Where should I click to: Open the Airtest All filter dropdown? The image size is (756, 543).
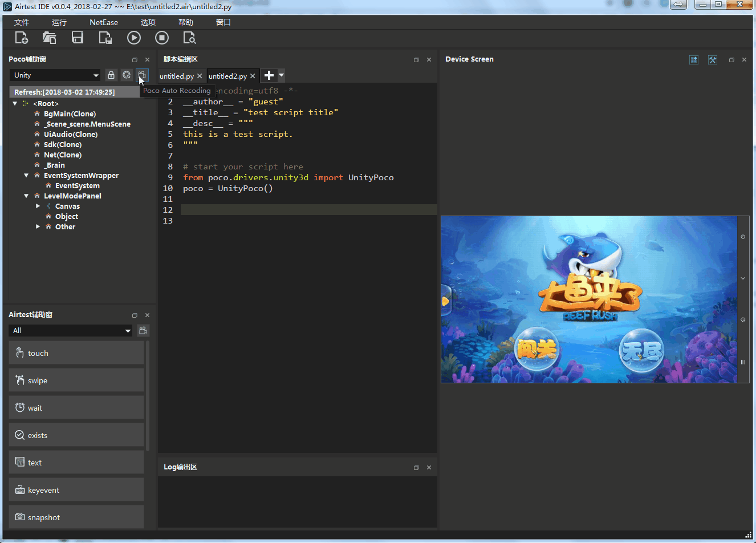71,331
